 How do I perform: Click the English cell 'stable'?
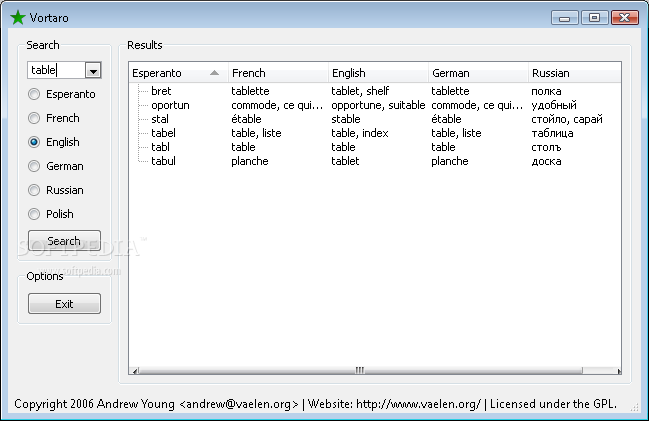[346, 119]
